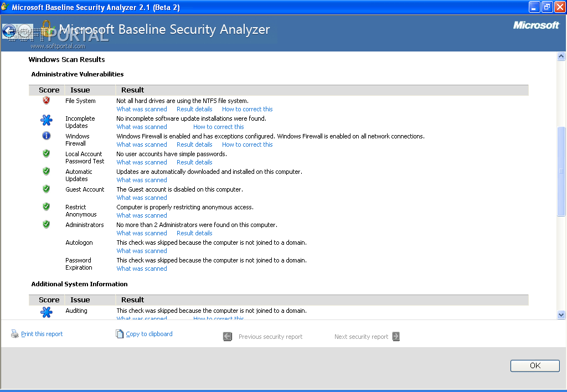The image size is (567, 392).
Task: Open Result details for Administrators
Action: coord(194,233)
